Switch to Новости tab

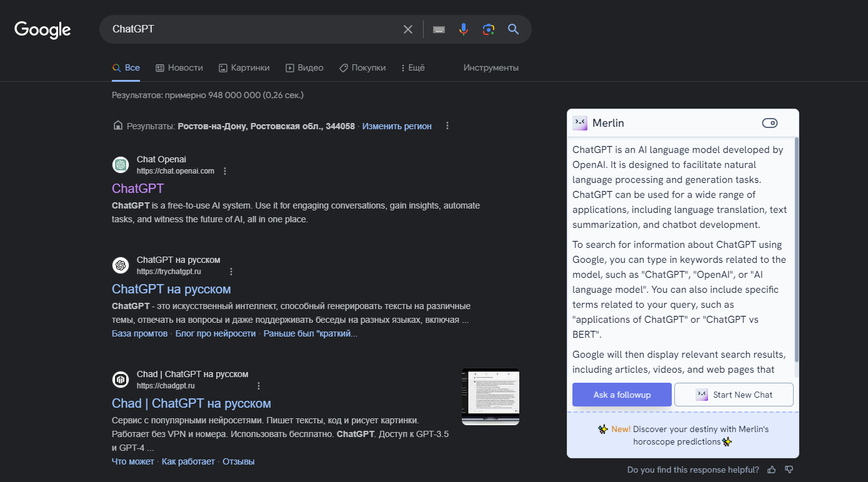pos(179,67)
